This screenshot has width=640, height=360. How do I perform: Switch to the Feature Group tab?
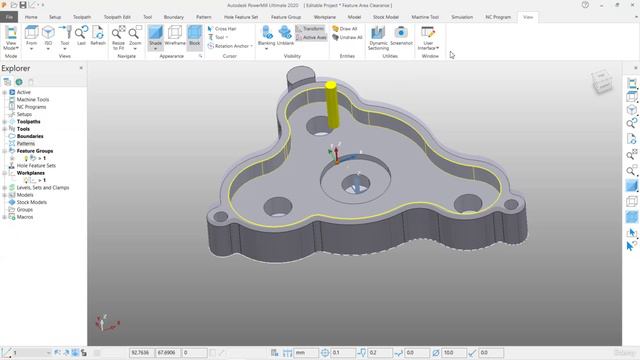(286, 17)
